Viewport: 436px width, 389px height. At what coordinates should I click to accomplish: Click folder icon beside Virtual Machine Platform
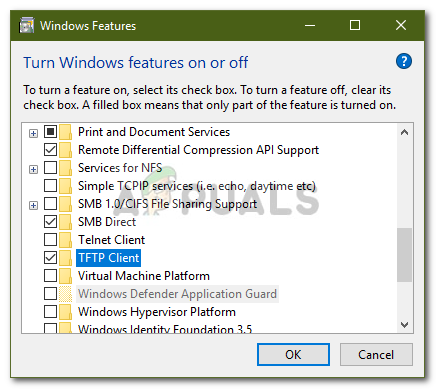pos(65,276)
